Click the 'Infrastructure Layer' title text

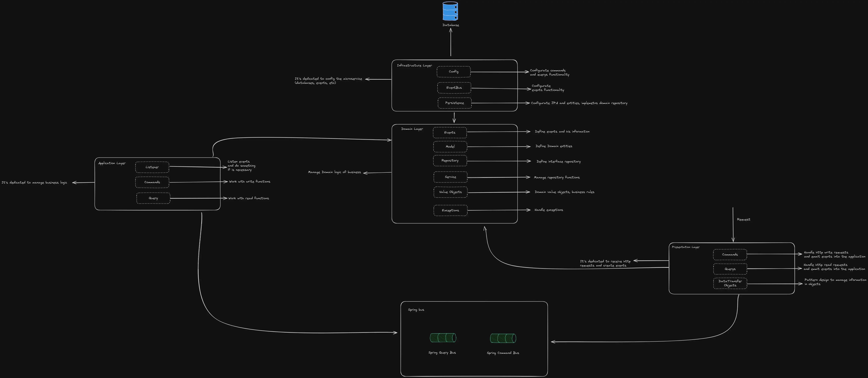point(414,65)
